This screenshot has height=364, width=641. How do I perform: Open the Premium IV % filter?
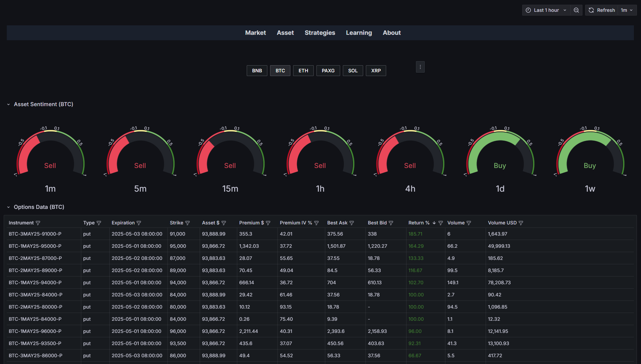pos(316,223)
